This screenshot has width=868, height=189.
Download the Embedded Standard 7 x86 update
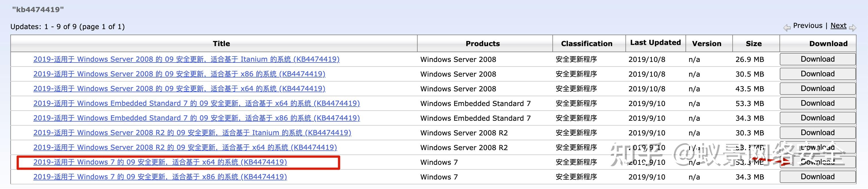click(x=817, y=118)
